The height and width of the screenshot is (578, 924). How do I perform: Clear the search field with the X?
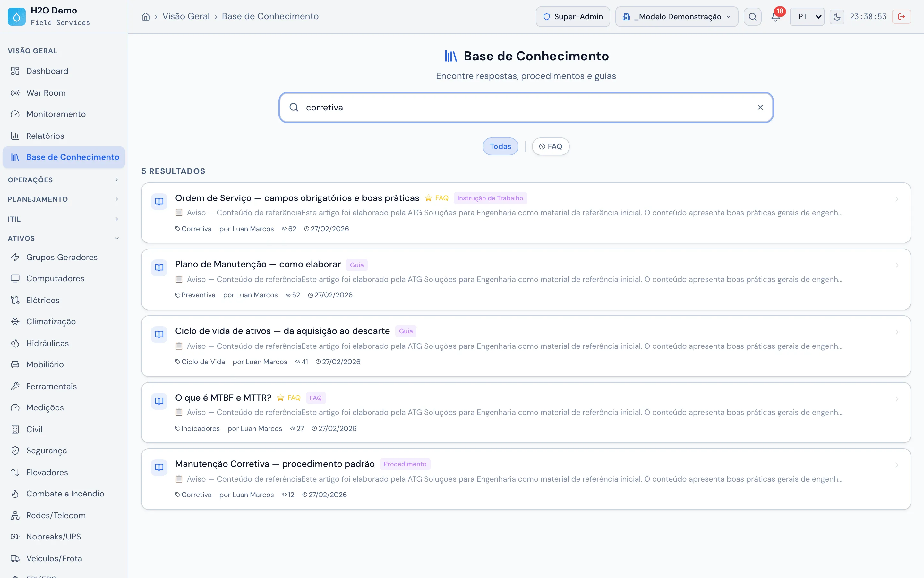click(x=760, y=108)
